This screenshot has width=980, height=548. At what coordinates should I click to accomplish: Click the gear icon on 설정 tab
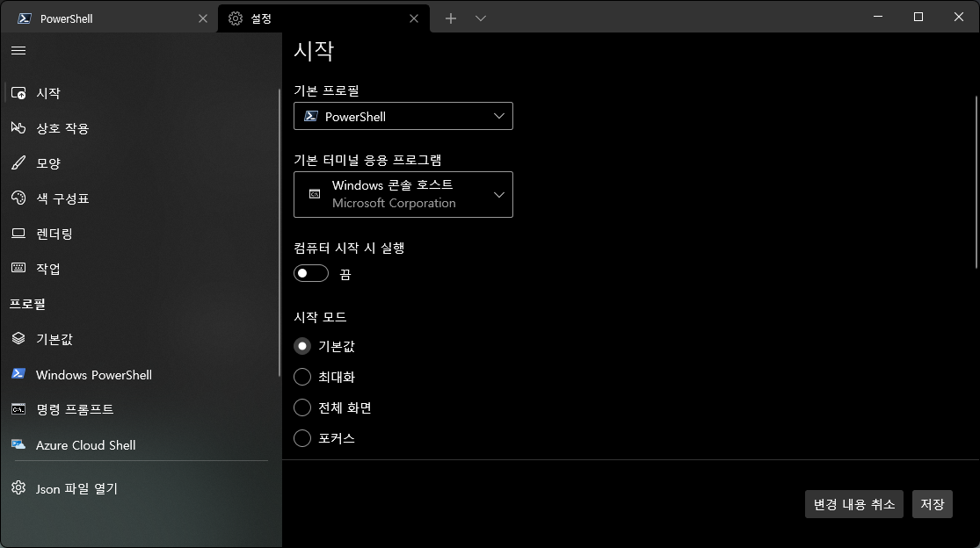(x=236, y=18)
